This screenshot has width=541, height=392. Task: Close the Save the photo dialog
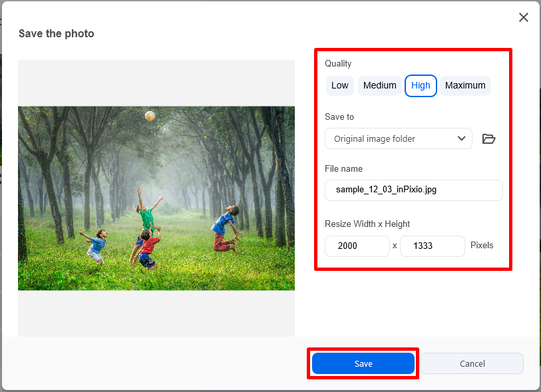524,17
